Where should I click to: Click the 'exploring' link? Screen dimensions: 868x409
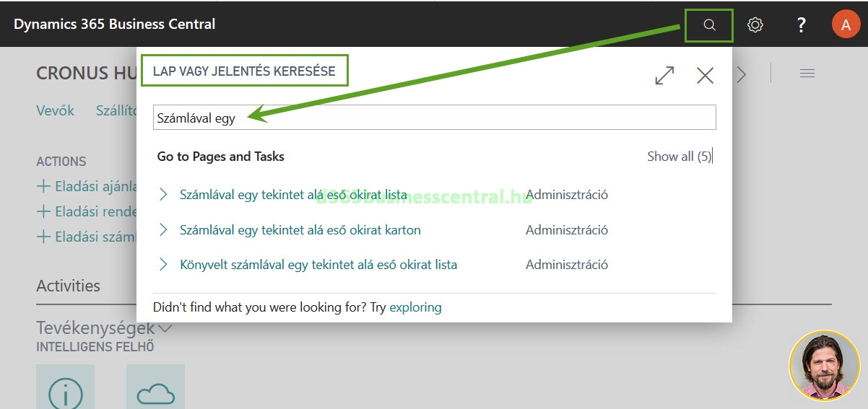click(415, 307)
